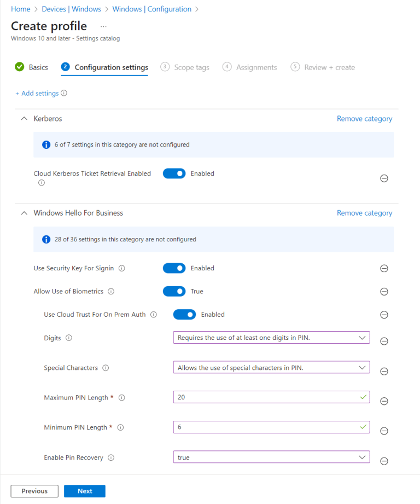
Task: Remove the Cloud Kerberos Ticket Retrieval setting
Action: (384, 178)
